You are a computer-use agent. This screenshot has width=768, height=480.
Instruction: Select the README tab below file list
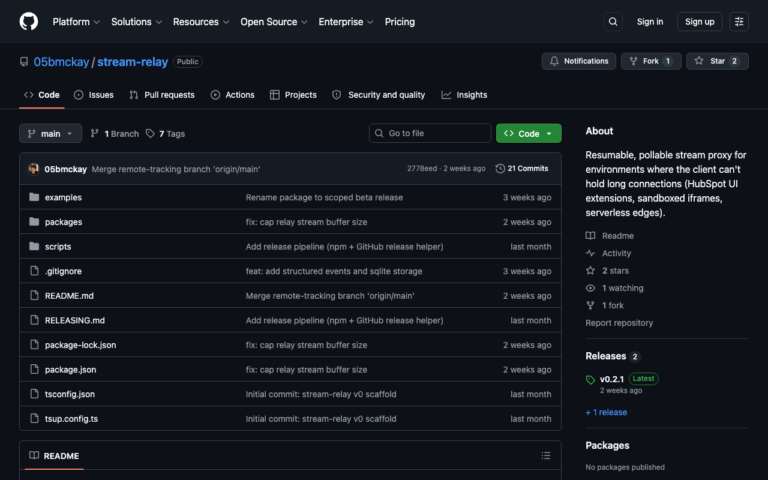click(x=54, y=456)
